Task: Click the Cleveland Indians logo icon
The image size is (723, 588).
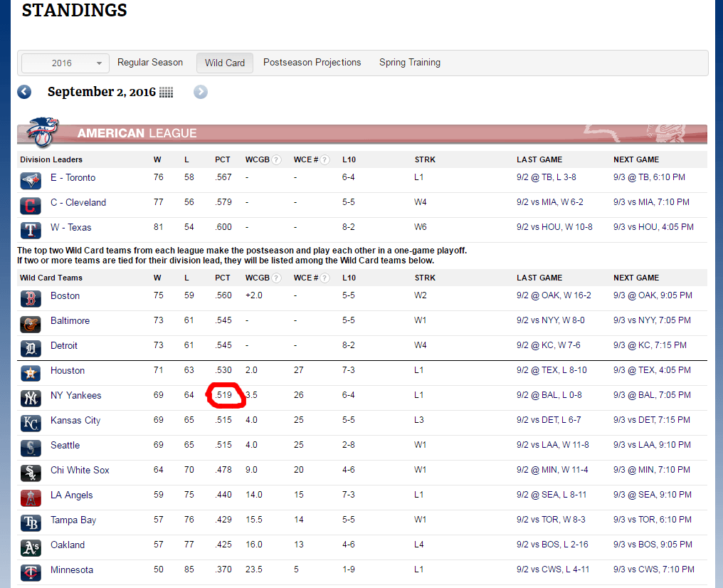Action: pyautogui.click(x=31, y=206)
